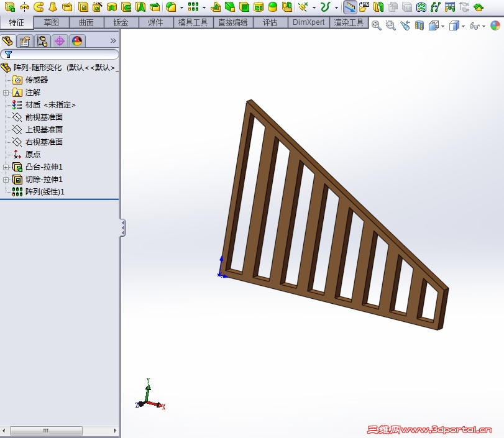The height and width of the screenshot is (438, 504).
Task: Click the Extruded Cut toolbar icon
Action: [x=83, y=7]
